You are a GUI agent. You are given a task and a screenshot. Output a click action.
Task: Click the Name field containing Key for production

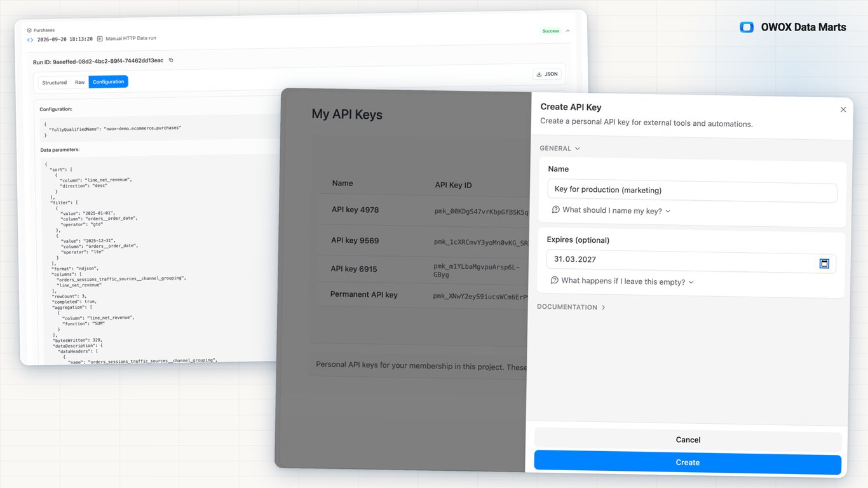click(692, 190)
